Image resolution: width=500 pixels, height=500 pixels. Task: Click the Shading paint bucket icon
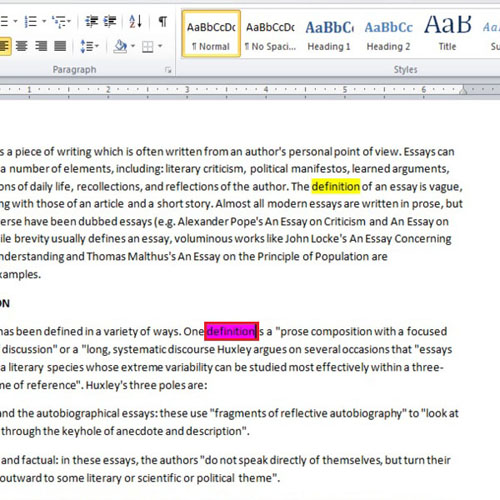tap(120, 46)
